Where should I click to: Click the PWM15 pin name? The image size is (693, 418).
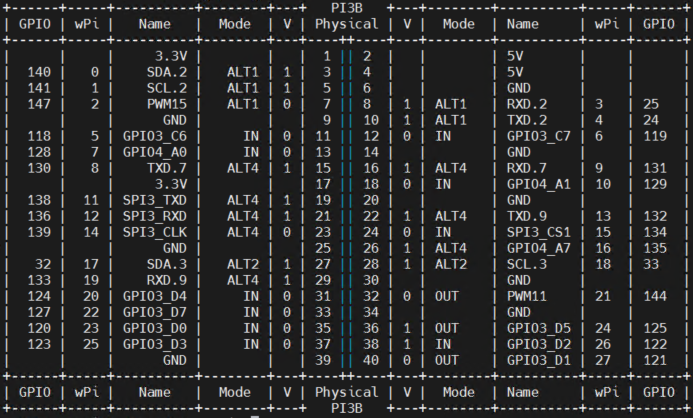[171, 104]
